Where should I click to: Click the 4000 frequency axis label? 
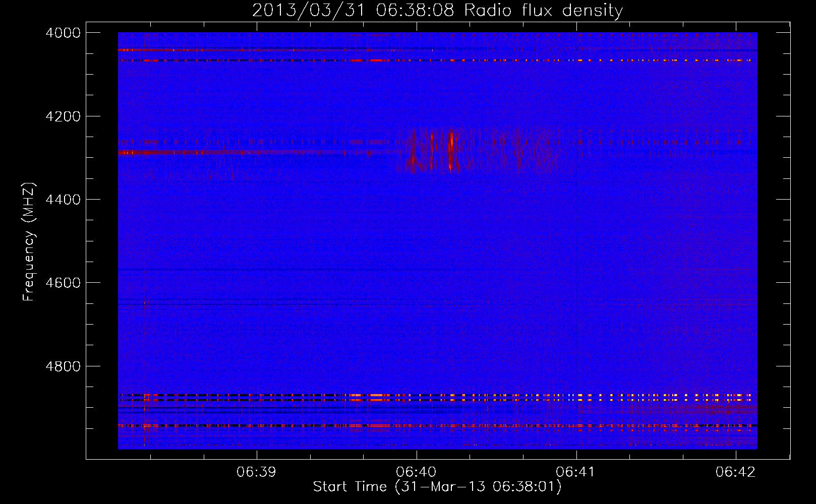pos(63,33)
